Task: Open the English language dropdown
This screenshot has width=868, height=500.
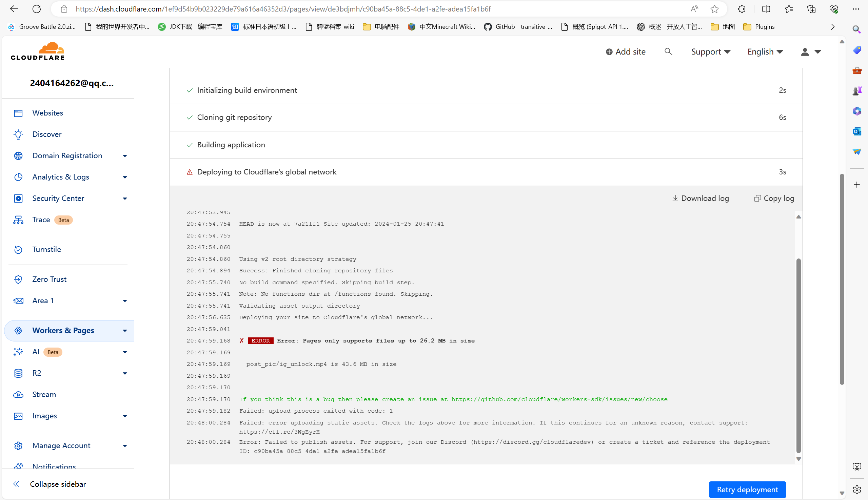Action: tap(765, 51)
